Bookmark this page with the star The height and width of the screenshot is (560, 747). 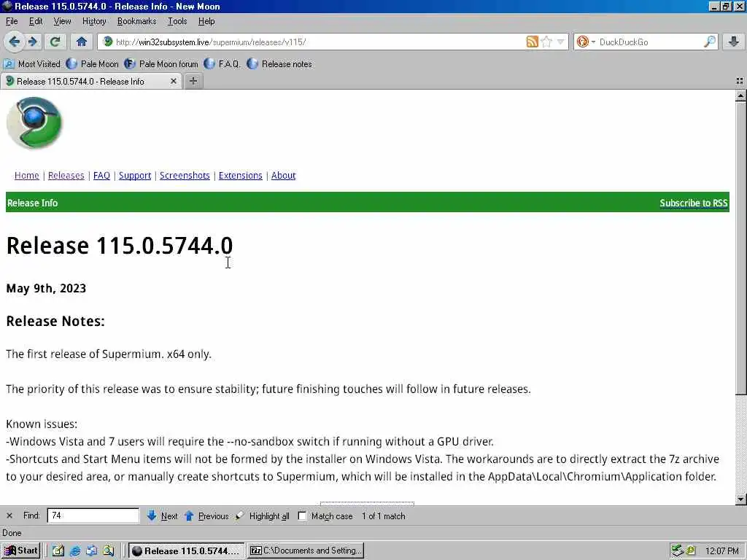pyautogui.click(x=546, y=42)
